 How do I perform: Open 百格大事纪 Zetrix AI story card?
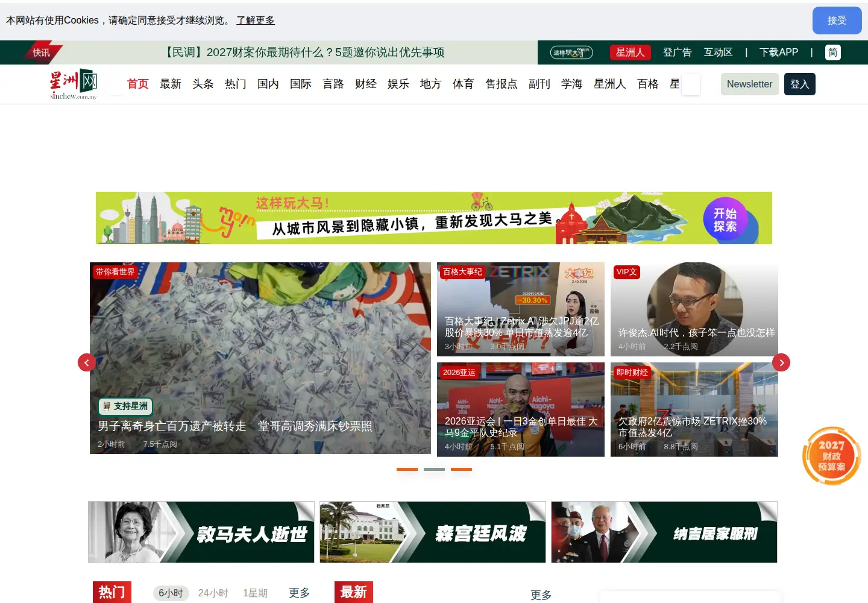(x=521, y=309)
